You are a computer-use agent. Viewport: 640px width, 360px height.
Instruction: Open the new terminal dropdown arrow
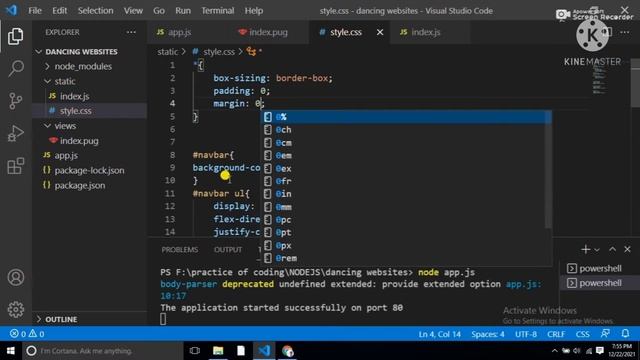coord(597,250)
